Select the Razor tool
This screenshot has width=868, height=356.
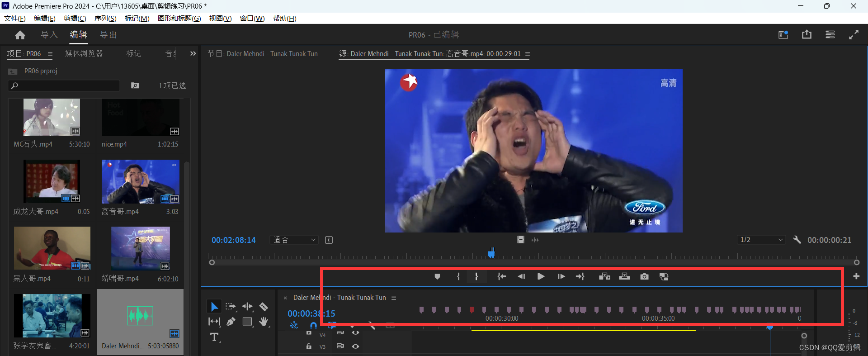264,307
